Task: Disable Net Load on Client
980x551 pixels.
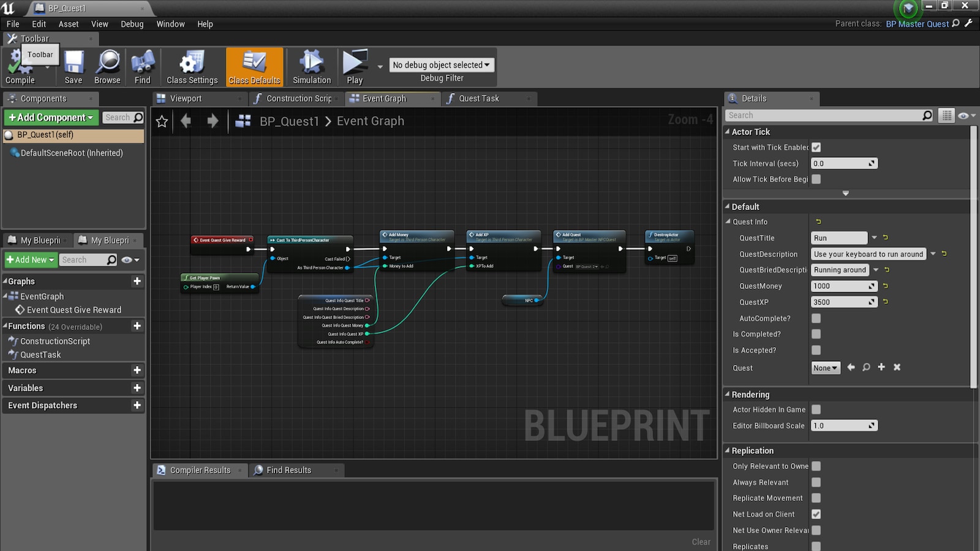Action: (x=816, y=514)
